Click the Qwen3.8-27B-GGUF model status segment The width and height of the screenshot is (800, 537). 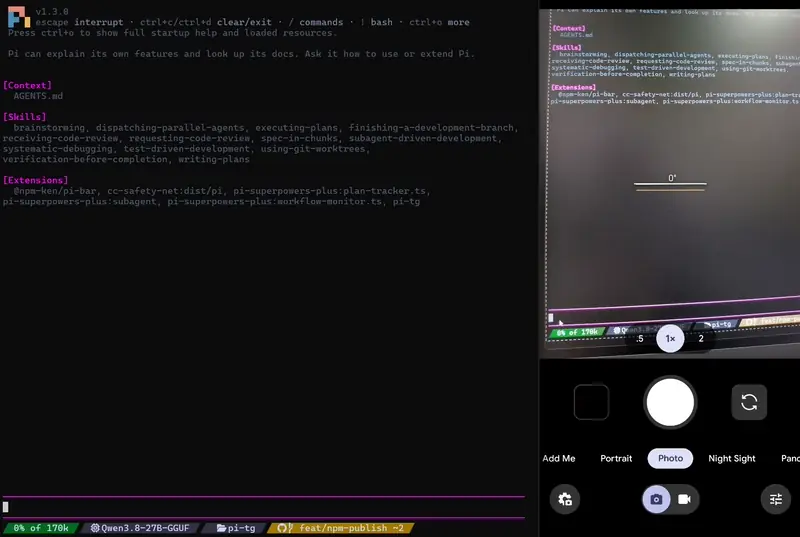[x=140, y=528]
